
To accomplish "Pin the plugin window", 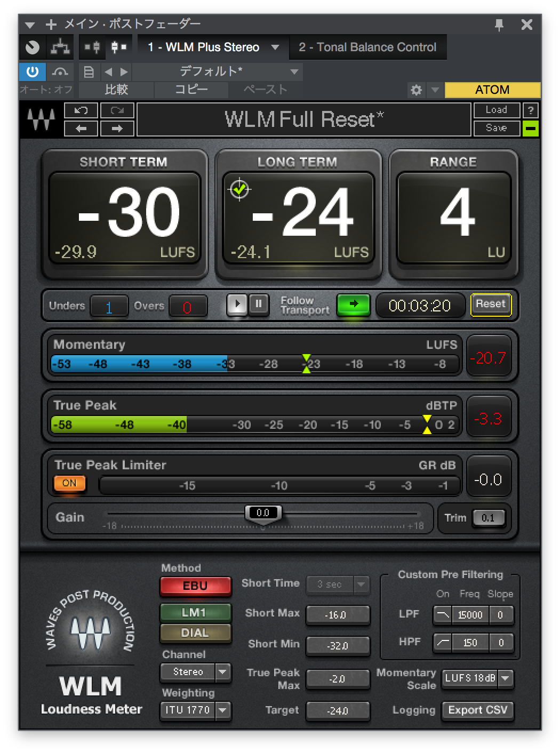I will click(499, 25).
